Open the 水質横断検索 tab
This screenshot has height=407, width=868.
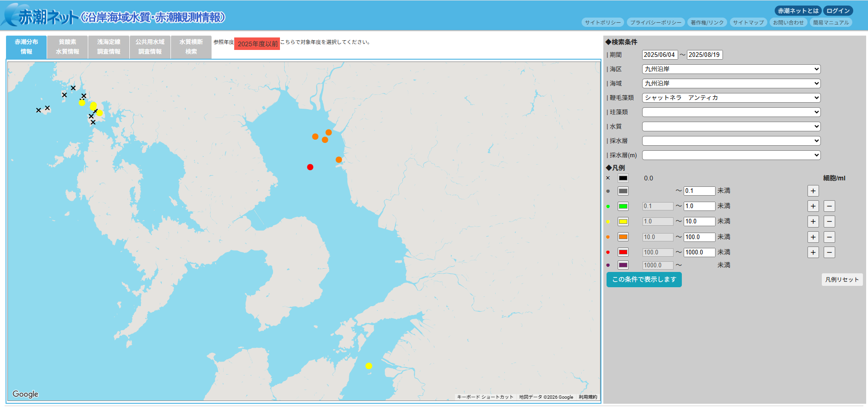[x=191, y=47]
